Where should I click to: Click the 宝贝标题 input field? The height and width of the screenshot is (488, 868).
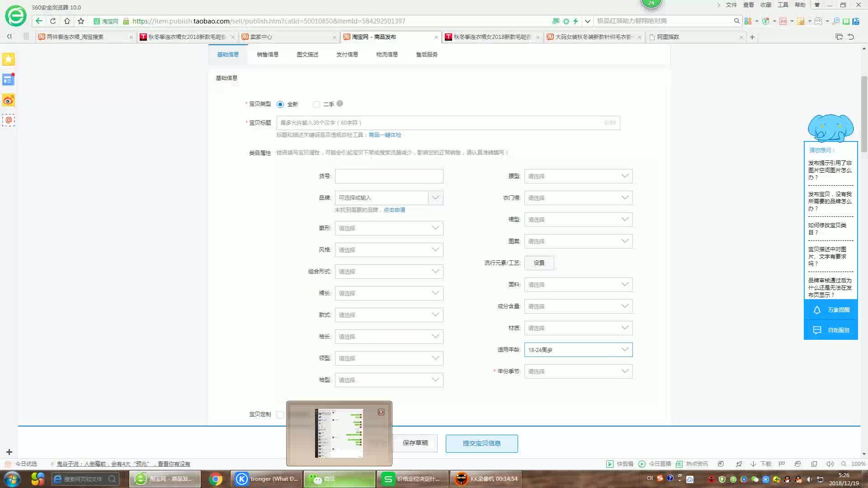click(448, 123)
